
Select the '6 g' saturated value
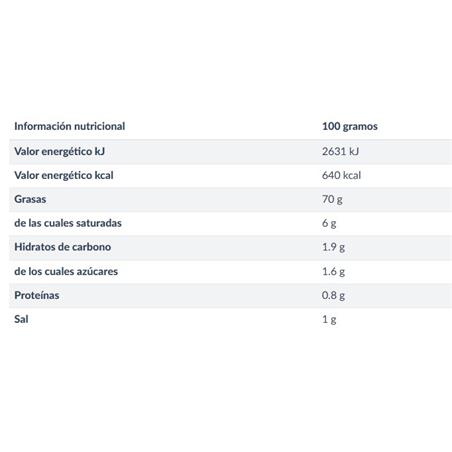click(x=329, y=223)
